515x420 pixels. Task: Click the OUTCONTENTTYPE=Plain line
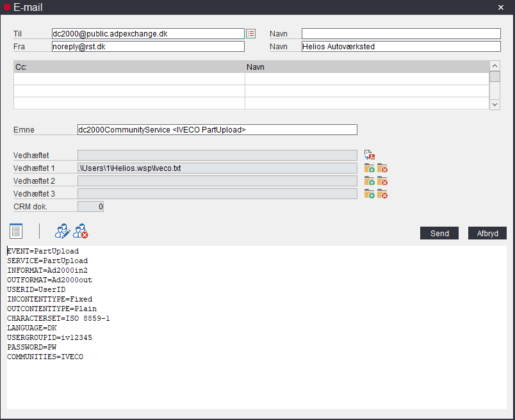[52, 309]
